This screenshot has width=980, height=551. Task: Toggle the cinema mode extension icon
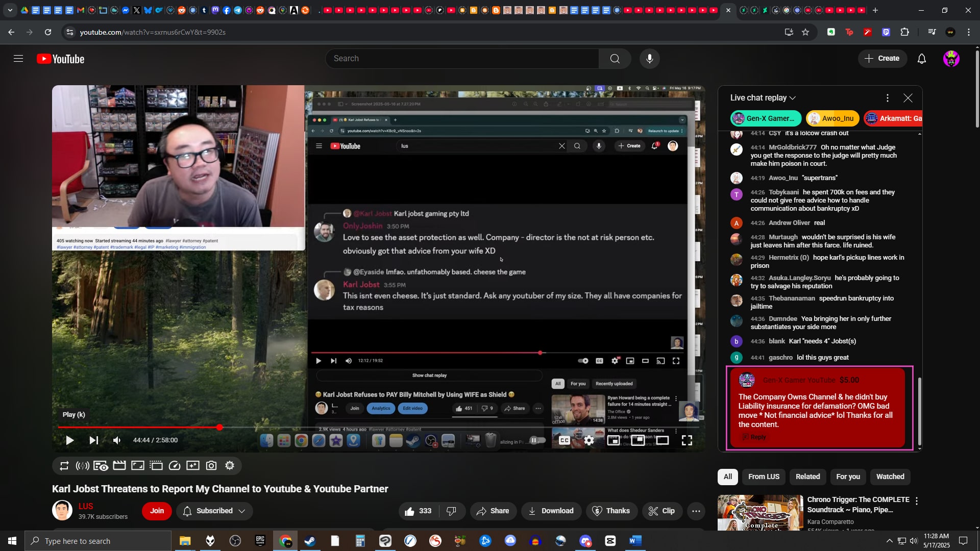click(101, 466)
